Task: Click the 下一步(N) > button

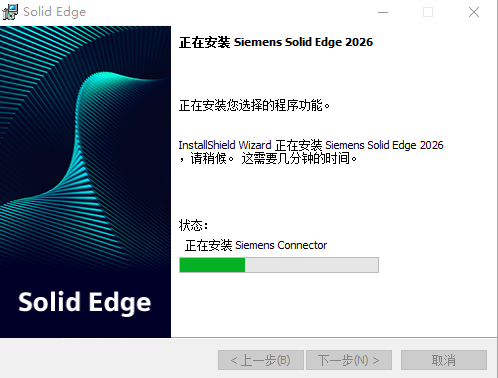Action: pos(349,360)
